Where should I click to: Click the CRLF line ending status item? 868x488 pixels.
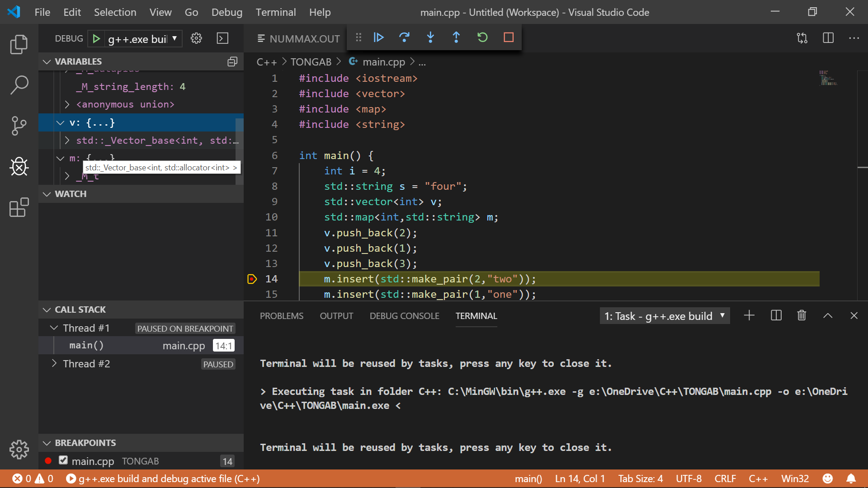(x=725, y=479)
